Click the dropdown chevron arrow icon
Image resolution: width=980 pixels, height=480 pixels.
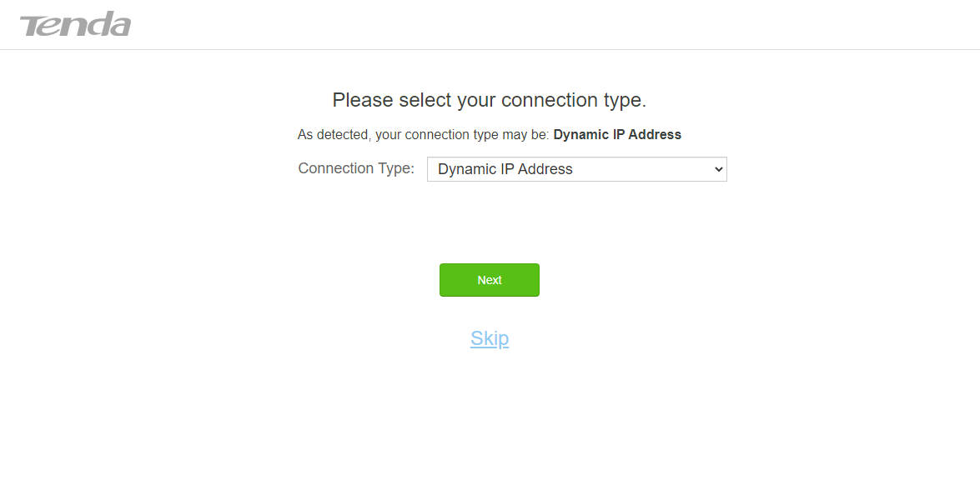coord(718,169)
